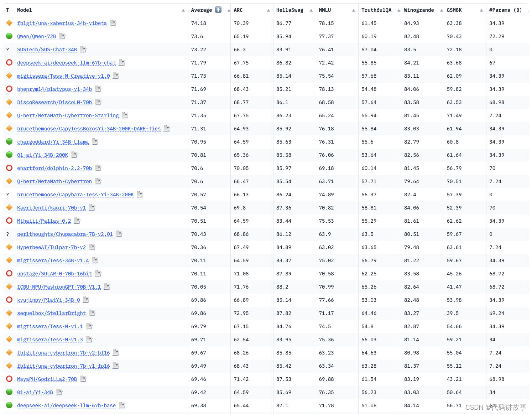The width and height of the screenshot is (532, 414).
Task: Click copy icon beside CapyTessBorosYi-34B-200K-DARE-Ties
Action: (x=167, y=129)
